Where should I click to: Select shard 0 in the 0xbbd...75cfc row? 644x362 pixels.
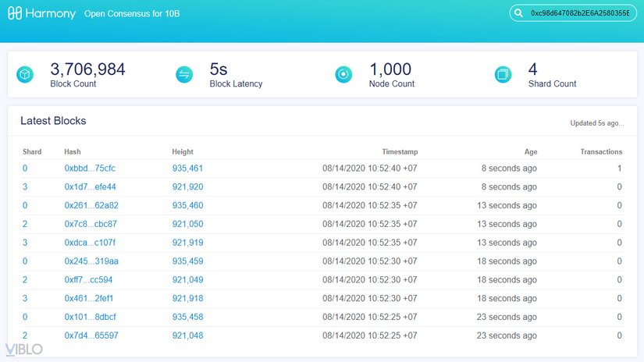pyautogui.click(x=25, y=169)
